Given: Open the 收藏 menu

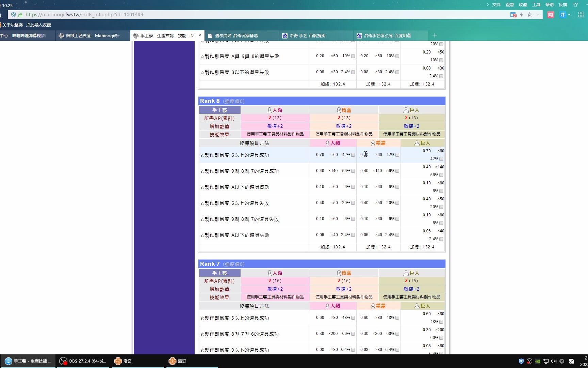Looking at the screenshot, I should pos(523,5).
